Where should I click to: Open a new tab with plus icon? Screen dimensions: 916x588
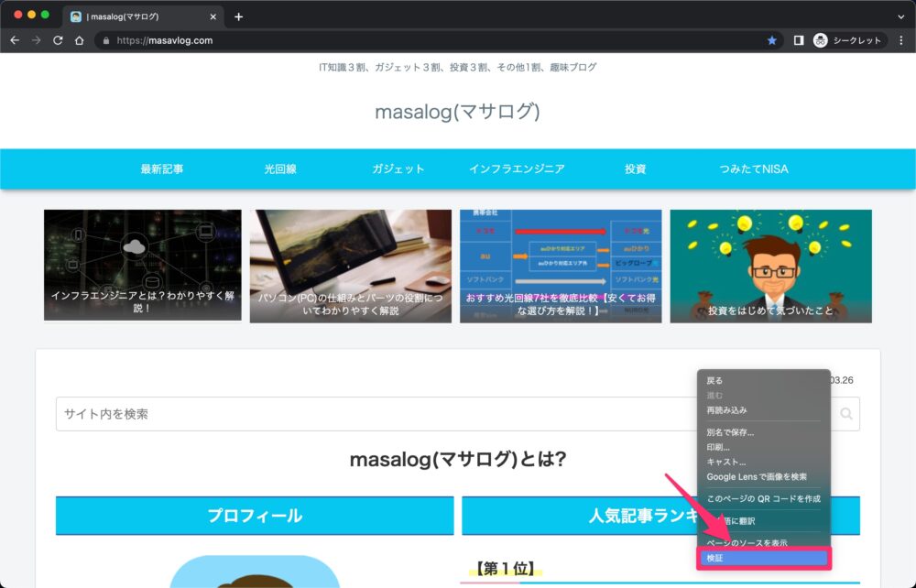coord(238,16)
